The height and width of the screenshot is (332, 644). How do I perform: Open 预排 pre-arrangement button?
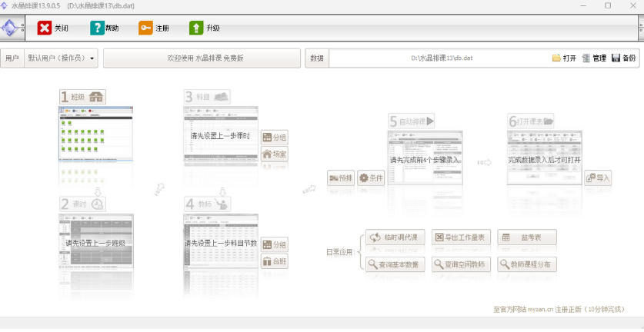click(341, 178)
